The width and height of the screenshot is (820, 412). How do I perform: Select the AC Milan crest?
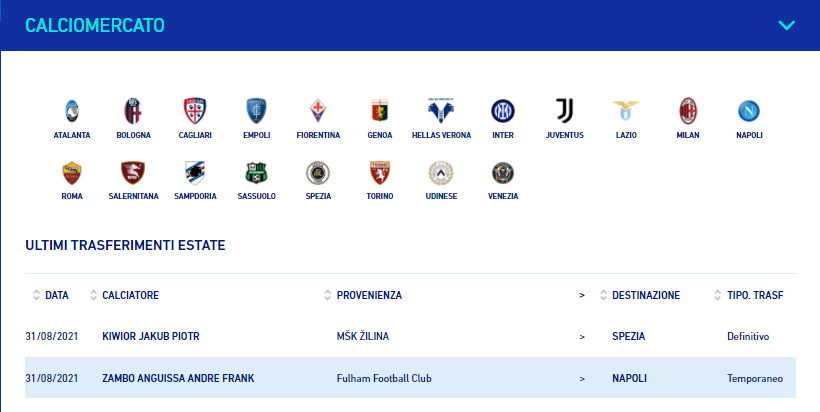[x=688, y=111]
